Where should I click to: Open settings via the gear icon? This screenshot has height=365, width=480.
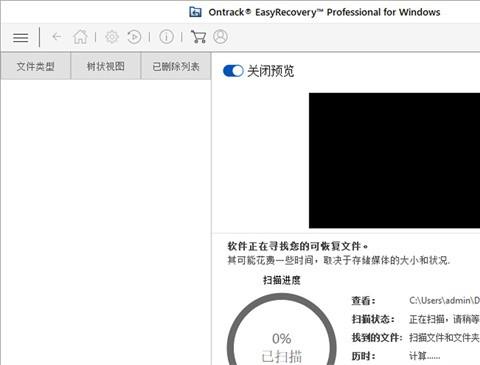coord(112,37)
